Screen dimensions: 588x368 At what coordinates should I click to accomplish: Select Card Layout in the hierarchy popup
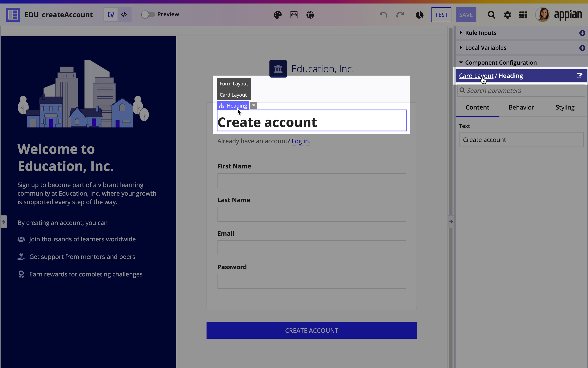233,95
